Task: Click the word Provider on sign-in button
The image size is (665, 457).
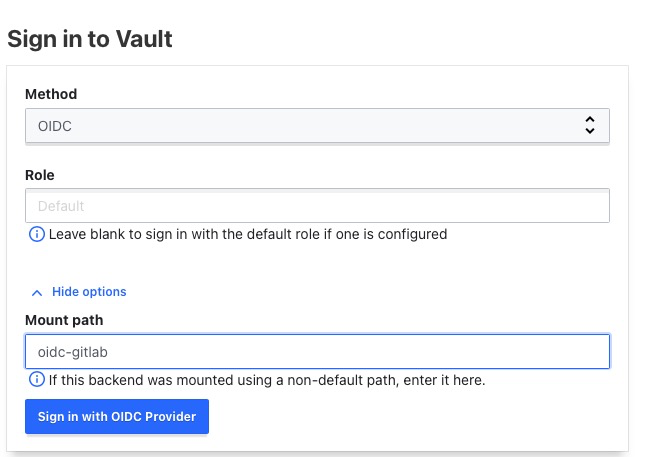Action: click(x=170, y=417)
